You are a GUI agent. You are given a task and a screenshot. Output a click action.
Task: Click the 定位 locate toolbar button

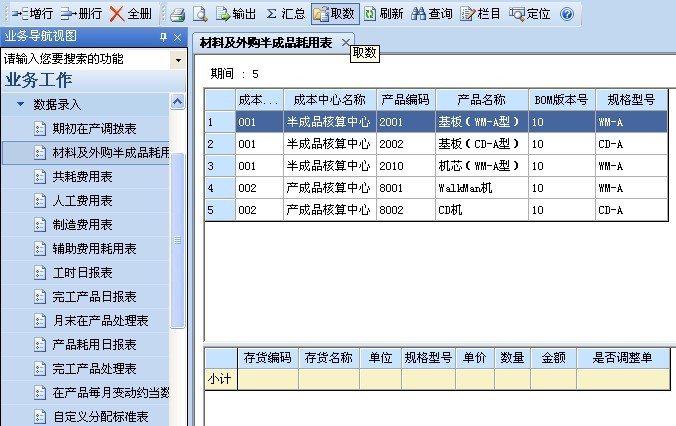(x=529, y=14)
